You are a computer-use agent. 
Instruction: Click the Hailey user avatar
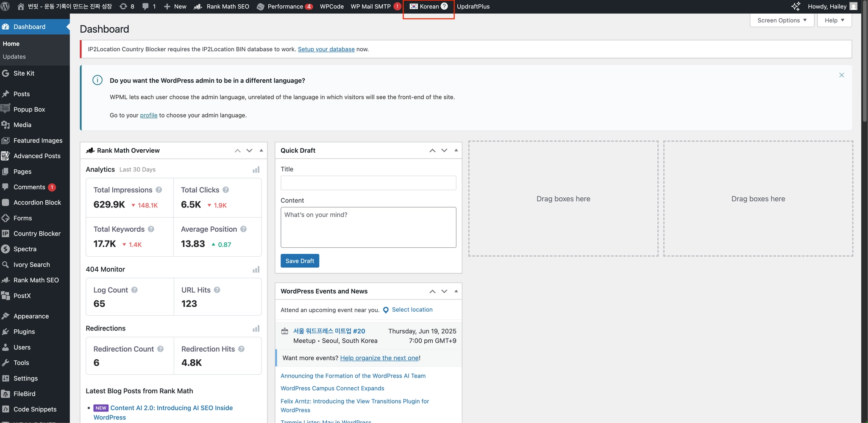pyautogui.click(x=854, y=6)
